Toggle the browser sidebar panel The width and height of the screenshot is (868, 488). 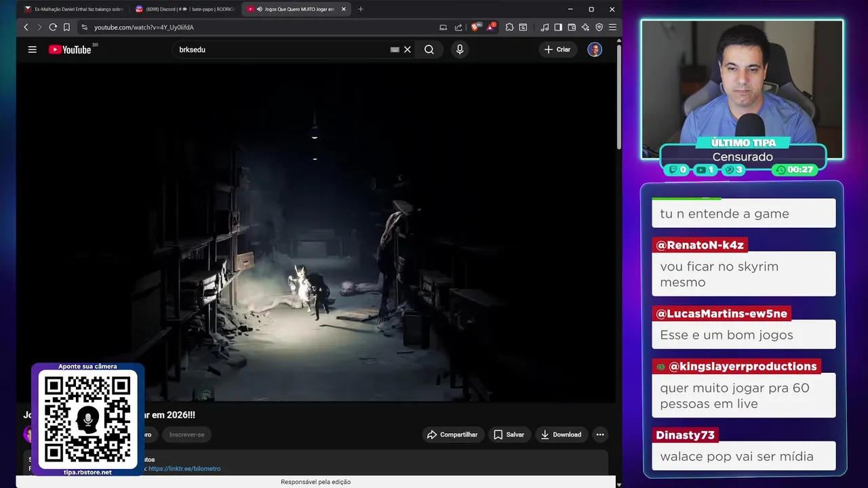coord(558,27)
